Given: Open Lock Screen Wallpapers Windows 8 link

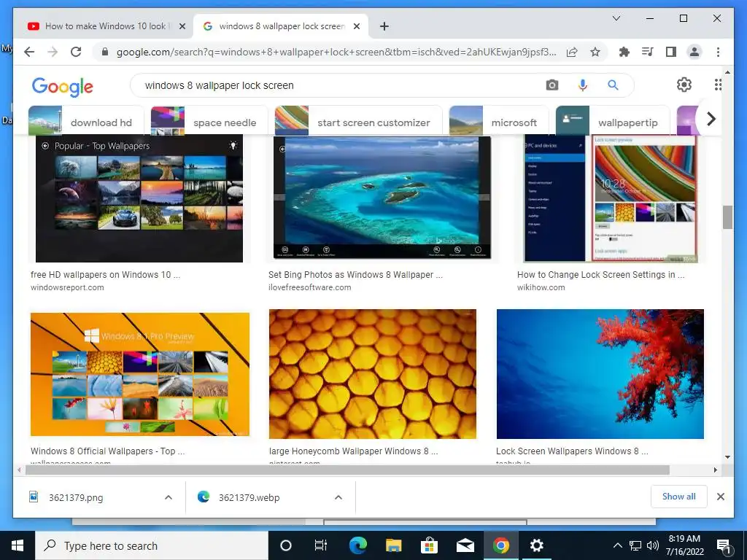Looking at the screenshot, I should 572,451.
